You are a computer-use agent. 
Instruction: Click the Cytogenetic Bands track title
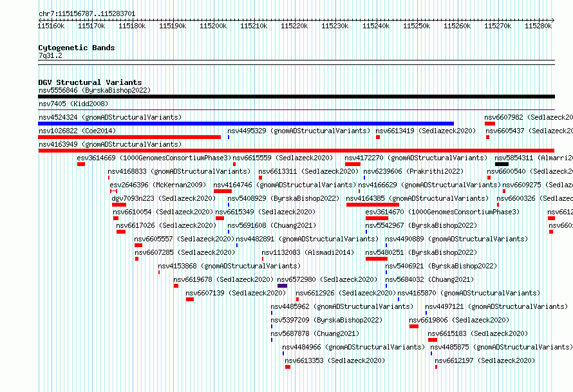coord(77,48)
